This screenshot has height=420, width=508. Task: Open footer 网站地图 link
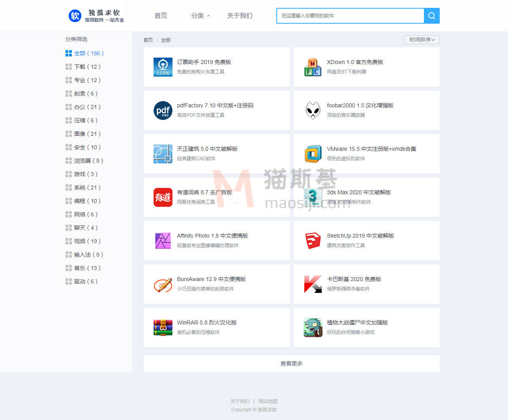tap(268, 401)
